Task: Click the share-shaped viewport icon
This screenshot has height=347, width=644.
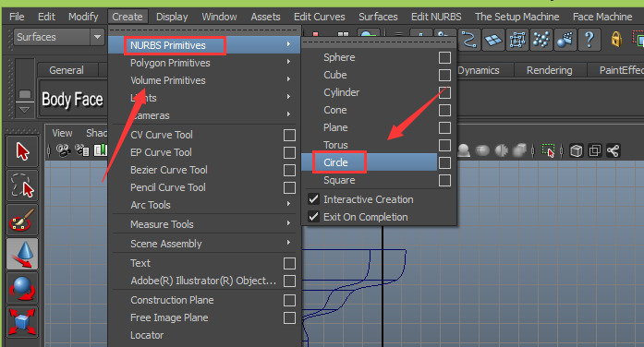Action: 613,151
